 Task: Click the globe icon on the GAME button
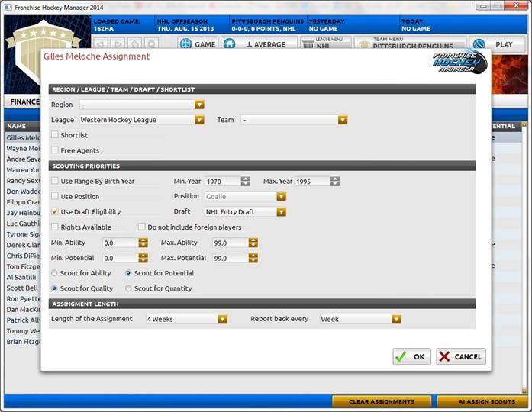coord(186,44)
